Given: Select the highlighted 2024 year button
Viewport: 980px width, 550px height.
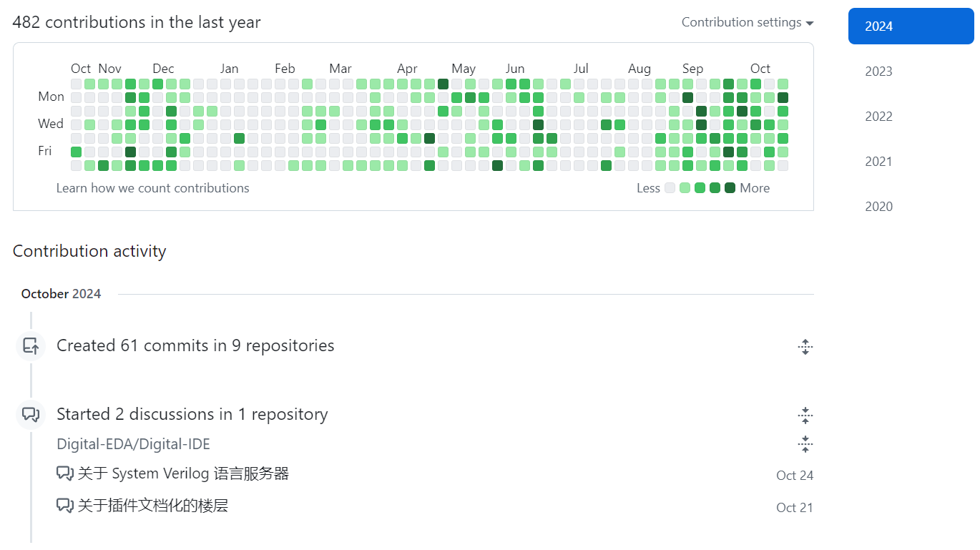Looking at the screenshot, I should (x=911, y=26).
